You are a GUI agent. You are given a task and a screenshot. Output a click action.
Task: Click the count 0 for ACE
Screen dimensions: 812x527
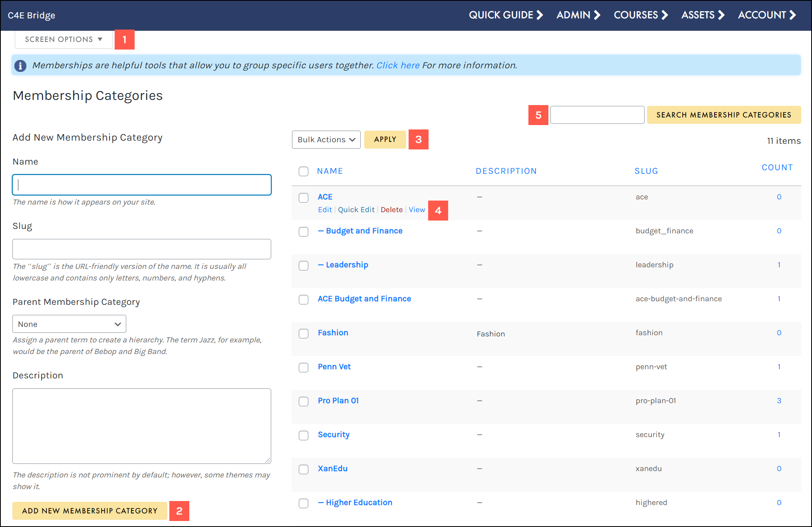tap(779, 197)
